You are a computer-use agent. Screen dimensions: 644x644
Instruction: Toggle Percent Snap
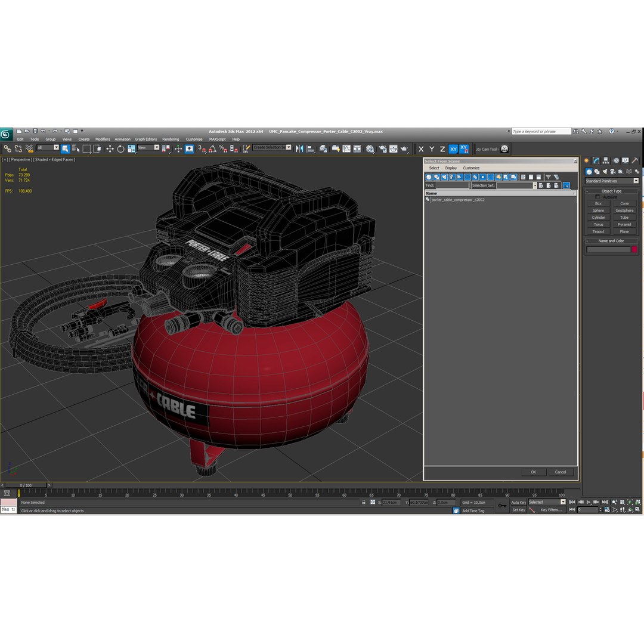[223, 148]
